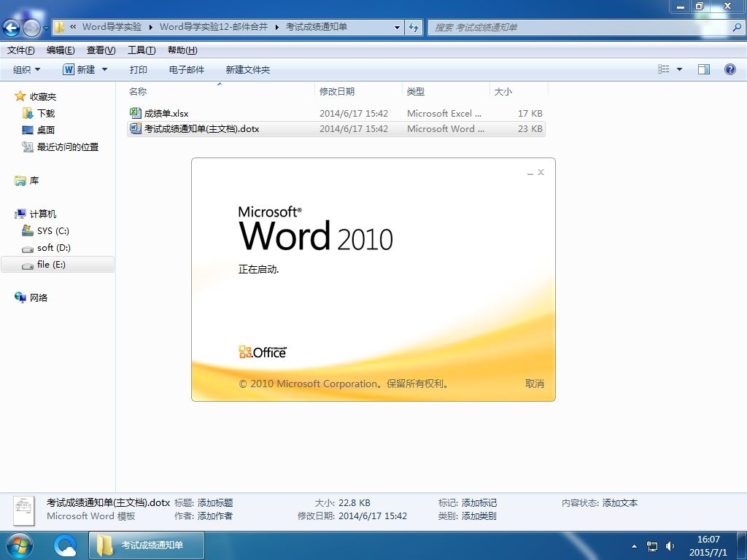Click 添加作者 in details pane
This screenshot has height=560, width=747.
coord(215,516)
